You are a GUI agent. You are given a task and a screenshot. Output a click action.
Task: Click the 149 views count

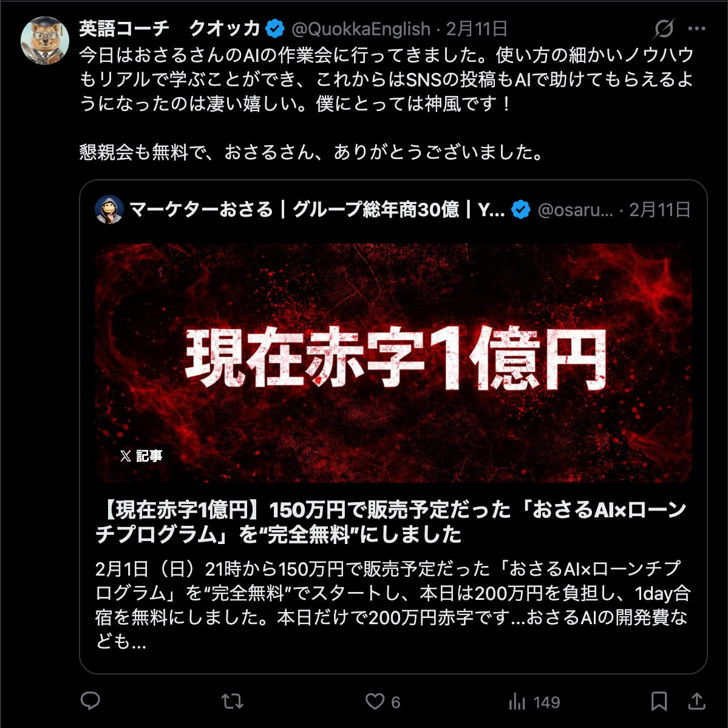pos(546,702)
